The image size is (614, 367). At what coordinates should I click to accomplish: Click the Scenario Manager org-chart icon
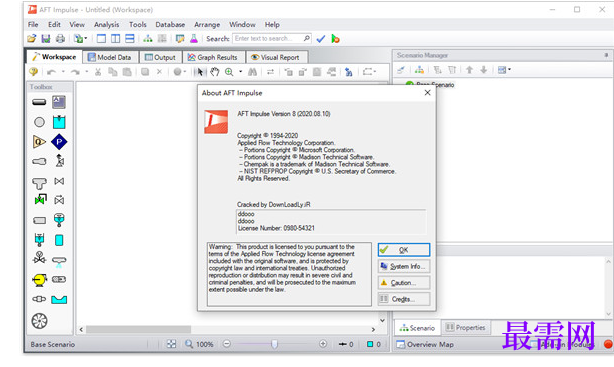point(419,70)
